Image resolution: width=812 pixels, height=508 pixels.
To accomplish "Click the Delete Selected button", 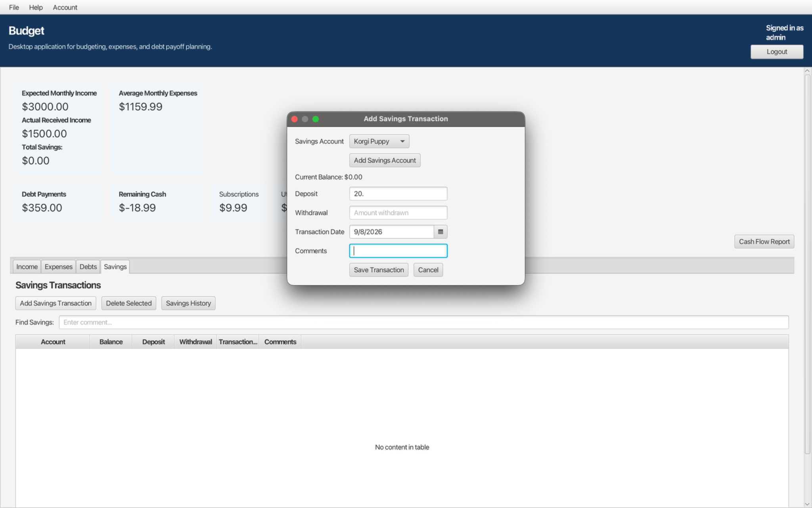I will [x=128, y=303].
